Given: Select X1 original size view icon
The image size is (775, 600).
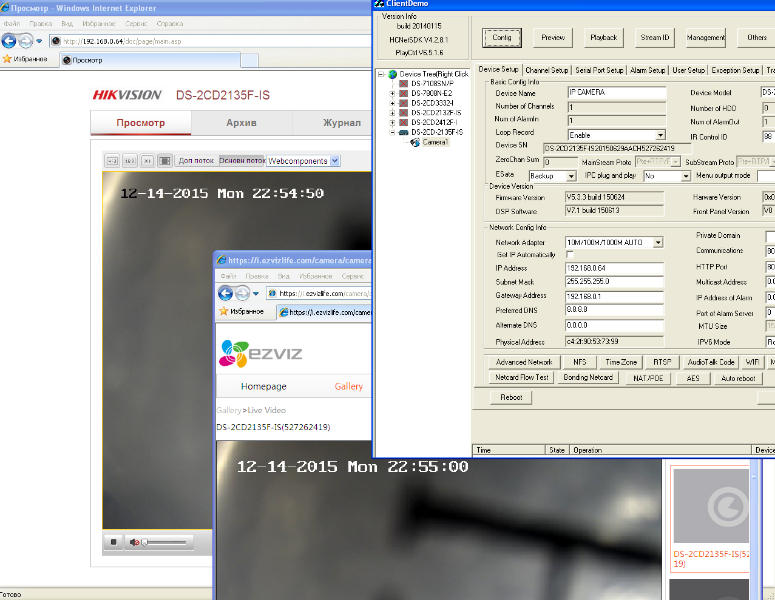Looking at the screenshot, I should coord(147,161).
